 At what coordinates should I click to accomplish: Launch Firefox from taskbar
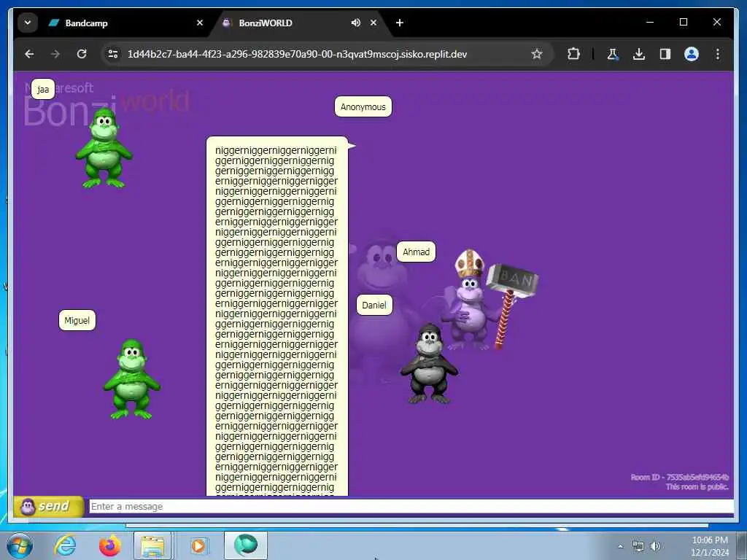110,545
